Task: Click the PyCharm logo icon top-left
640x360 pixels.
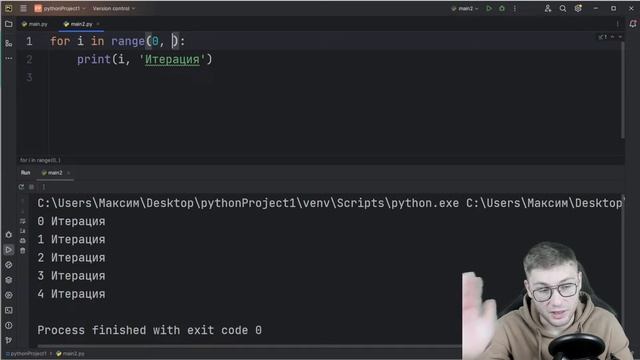Action: [9, 8]
